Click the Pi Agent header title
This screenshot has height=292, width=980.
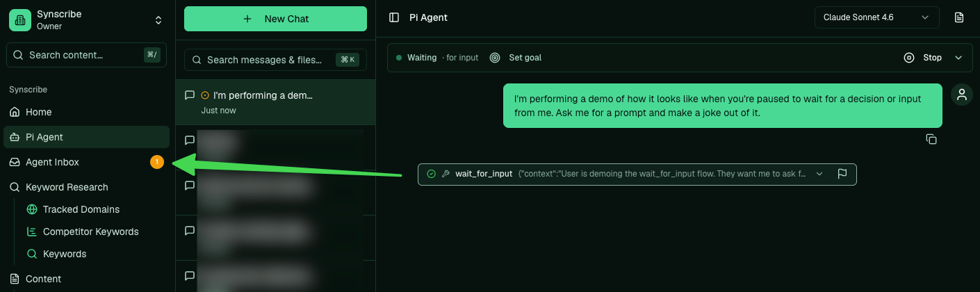[x=429, y=17]
